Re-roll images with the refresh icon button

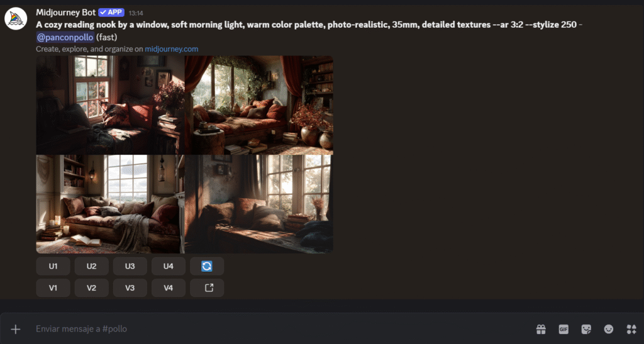pos(207,266)
